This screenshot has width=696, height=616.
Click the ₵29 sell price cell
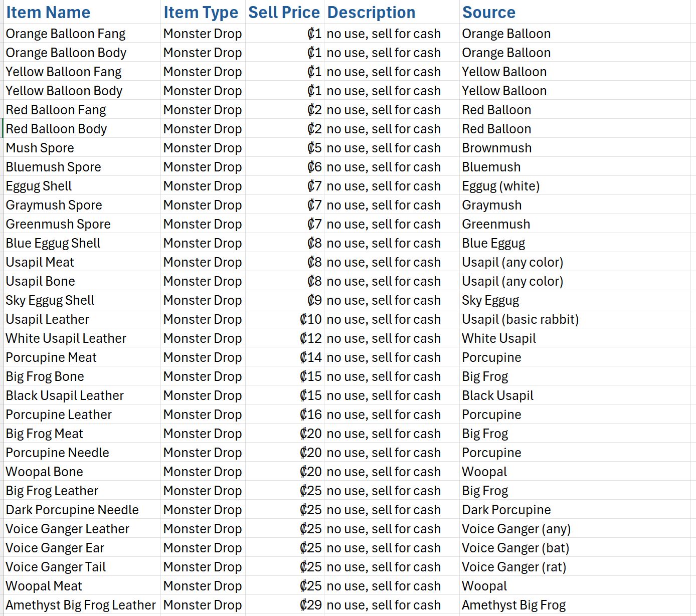pos(284,605)
